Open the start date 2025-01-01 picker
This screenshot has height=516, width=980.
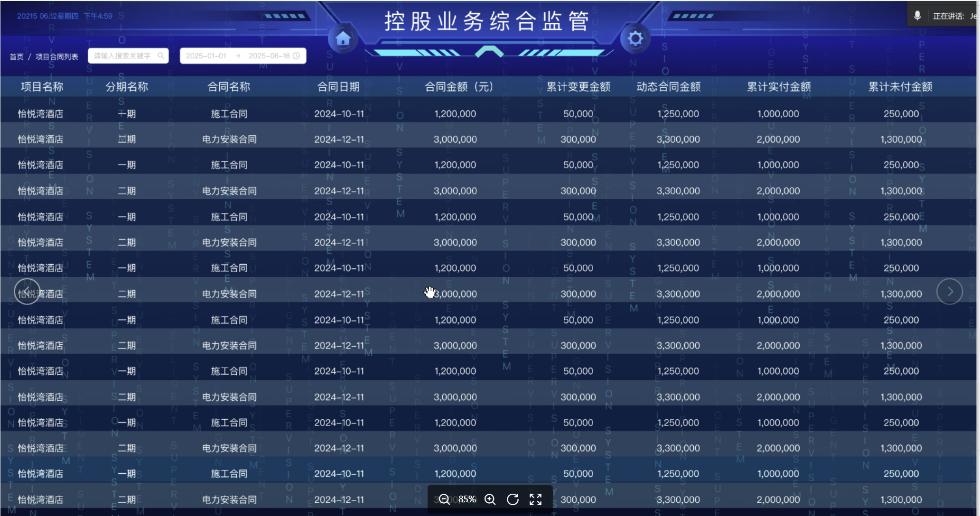pyautogui.click(x=206, y=55)
